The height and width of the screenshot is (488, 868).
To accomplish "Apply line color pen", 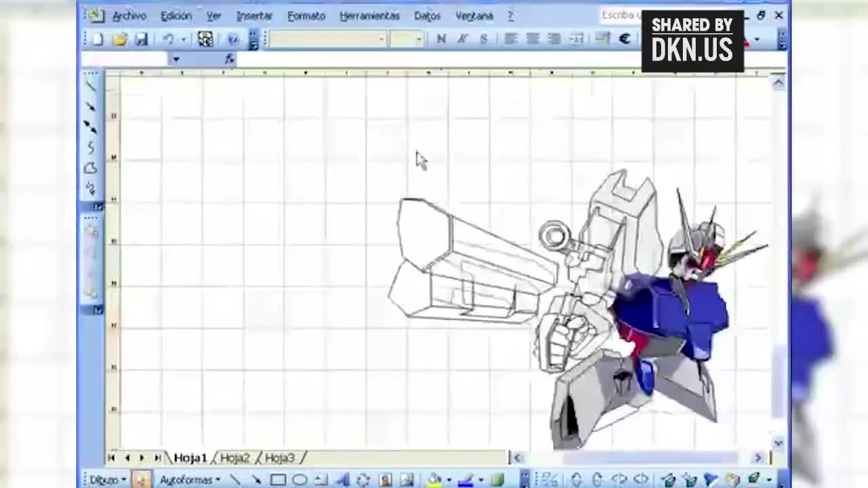I will (465, 480).
